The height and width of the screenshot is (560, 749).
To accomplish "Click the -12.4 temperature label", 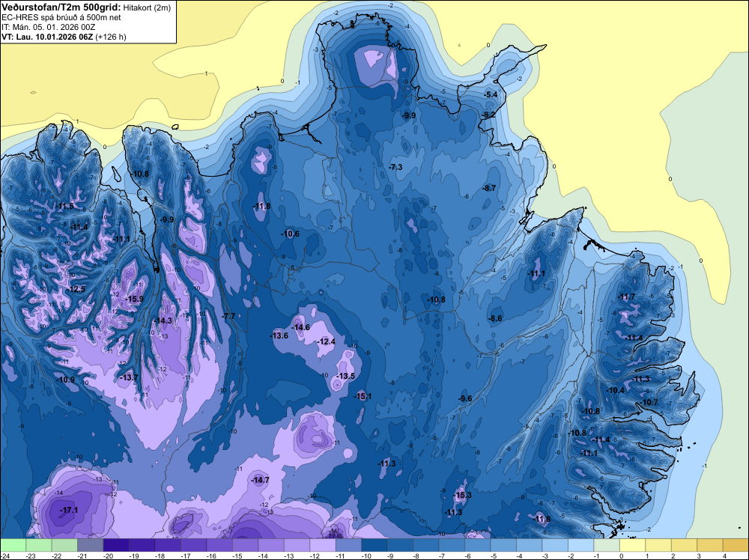I will [327, 341].
